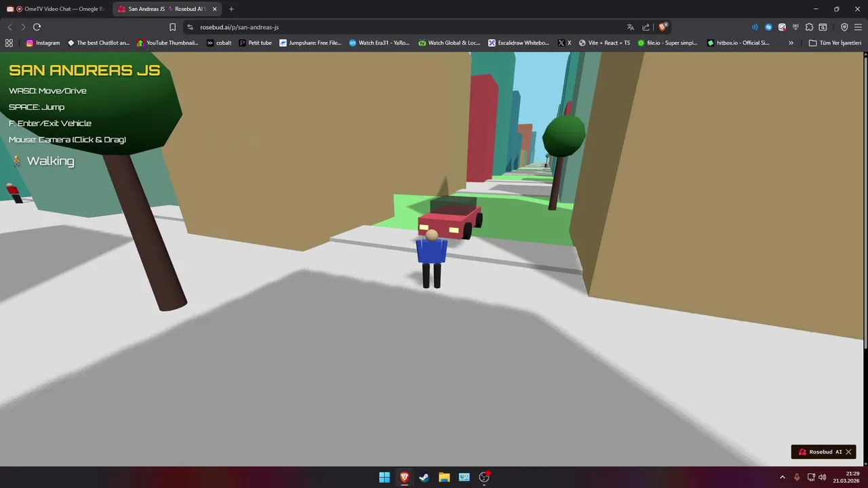Open the Windows Start menu
Viewport: 868px width, 488px height.
(x=384, y=477)
